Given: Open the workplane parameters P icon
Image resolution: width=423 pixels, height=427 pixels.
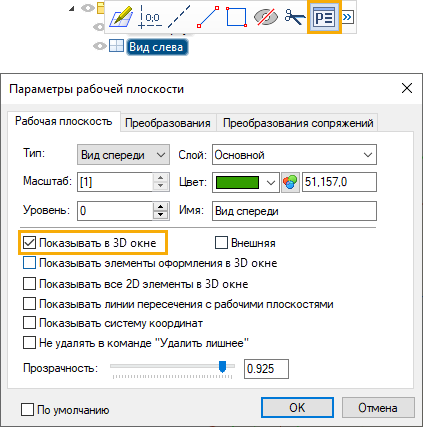Looking at the screenshot, I should (324, 17).
